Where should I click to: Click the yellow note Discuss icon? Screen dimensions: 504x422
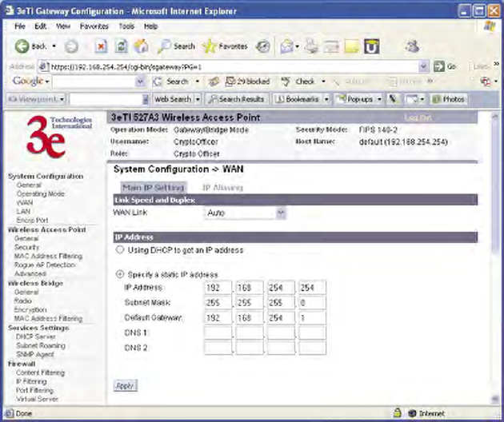coord(351,47)
